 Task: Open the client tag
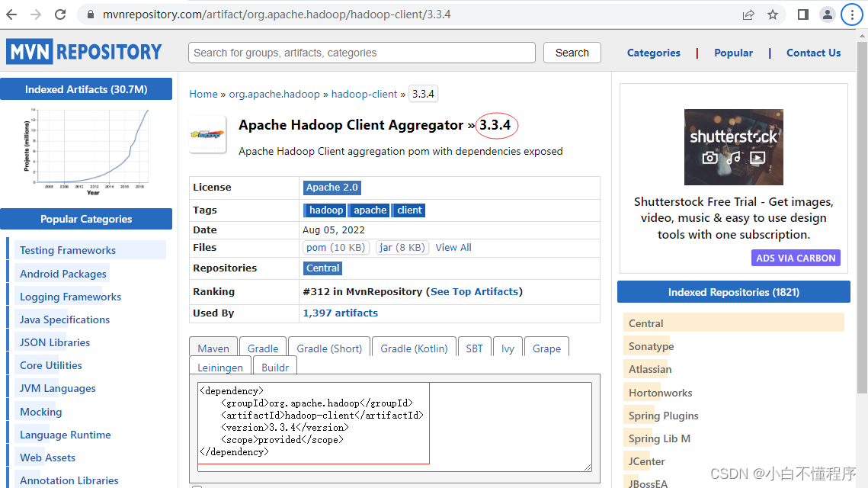(x=409, y=210)
